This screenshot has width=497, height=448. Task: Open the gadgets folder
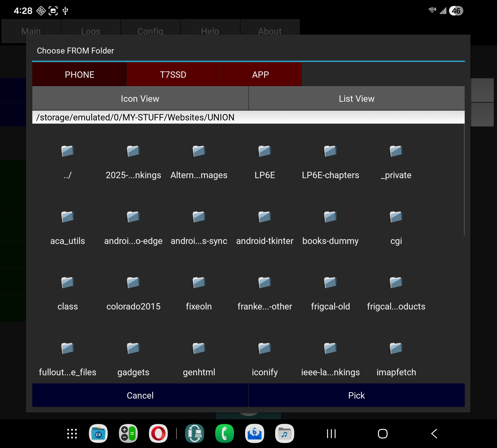point(133,348)
